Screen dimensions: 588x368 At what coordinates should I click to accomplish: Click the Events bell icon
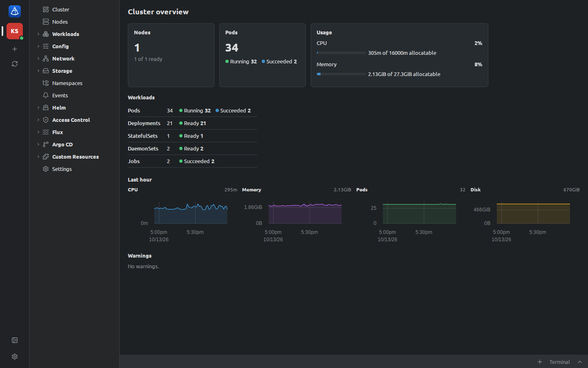point(46,95)
